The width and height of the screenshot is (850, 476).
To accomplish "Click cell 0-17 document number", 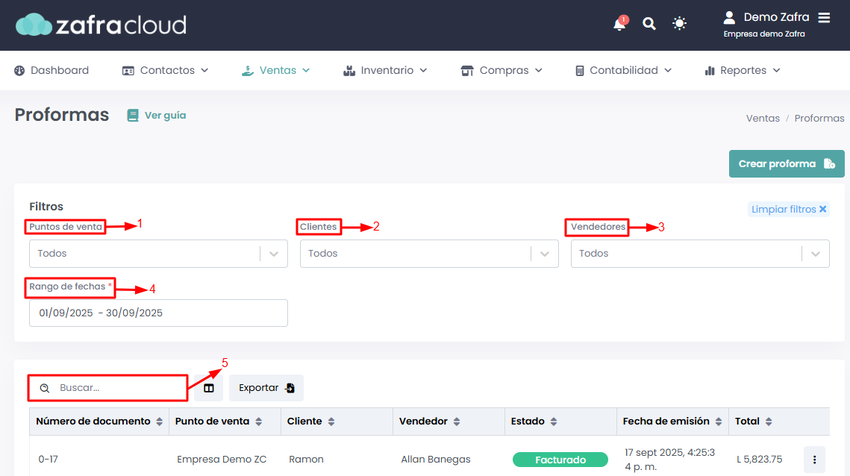I will click(48, 459).
